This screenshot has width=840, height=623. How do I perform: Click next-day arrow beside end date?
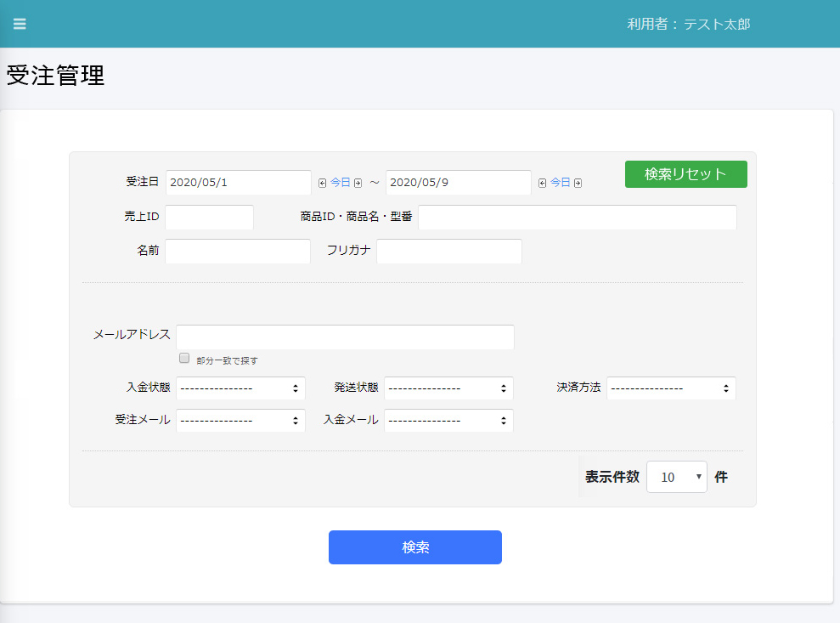pyautogui.click(x=578, y=183)
